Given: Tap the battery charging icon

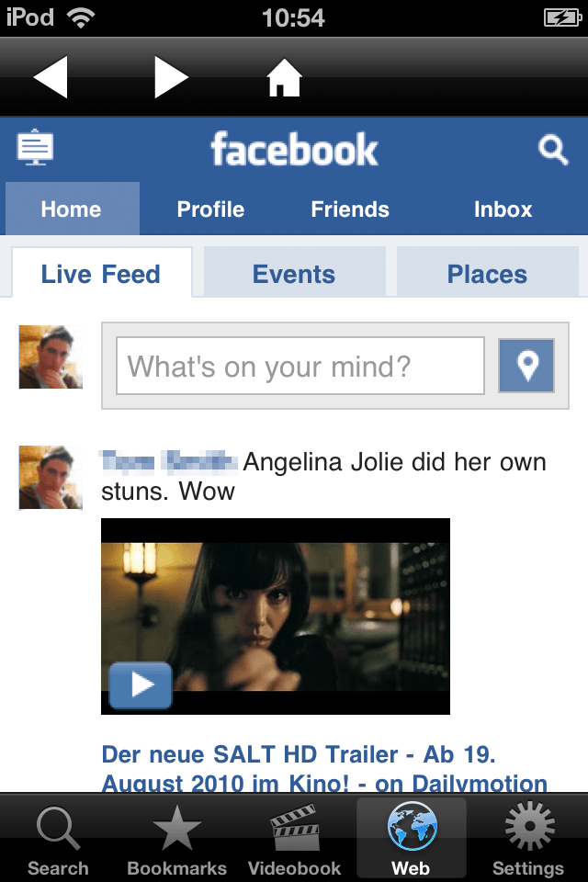Looking at the screenshot, I should pyautogui.click(x=562, y=18).
